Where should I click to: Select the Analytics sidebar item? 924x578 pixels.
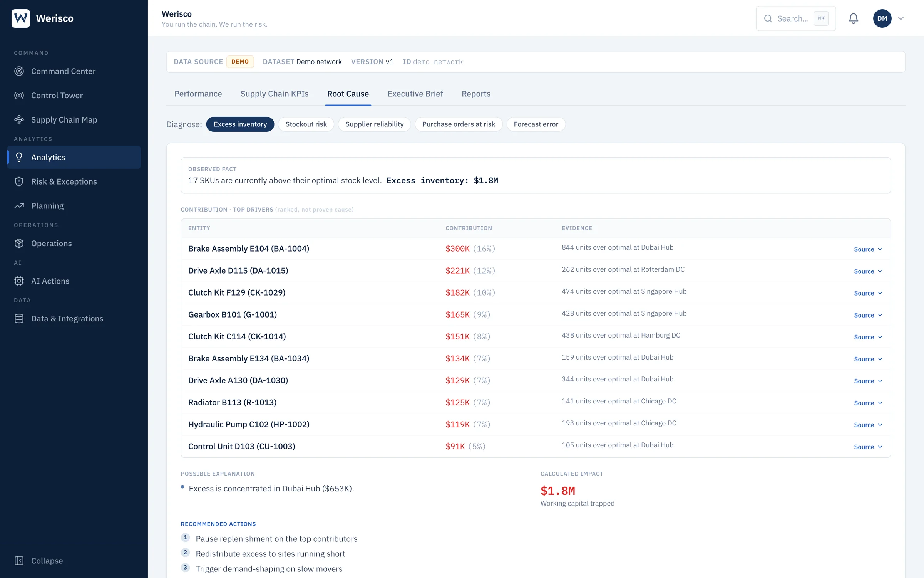74,157
